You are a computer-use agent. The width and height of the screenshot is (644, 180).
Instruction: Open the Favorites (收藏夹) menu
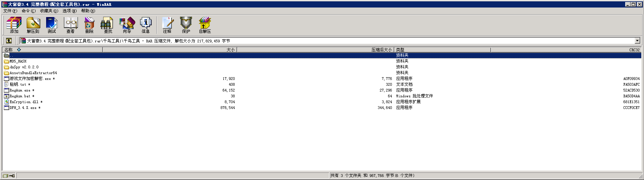click(x=49, y=11)
